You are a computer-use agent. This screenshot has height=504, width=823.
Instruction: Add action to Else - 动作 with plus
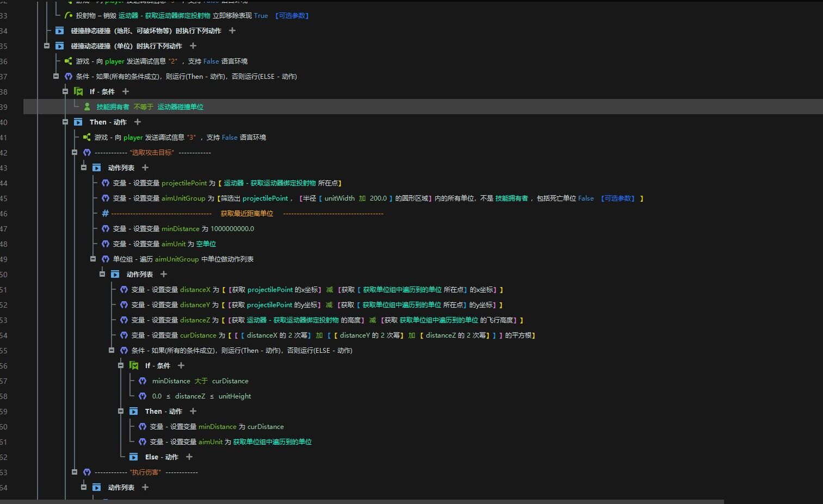pyautogui.click(x=189, y=457)
